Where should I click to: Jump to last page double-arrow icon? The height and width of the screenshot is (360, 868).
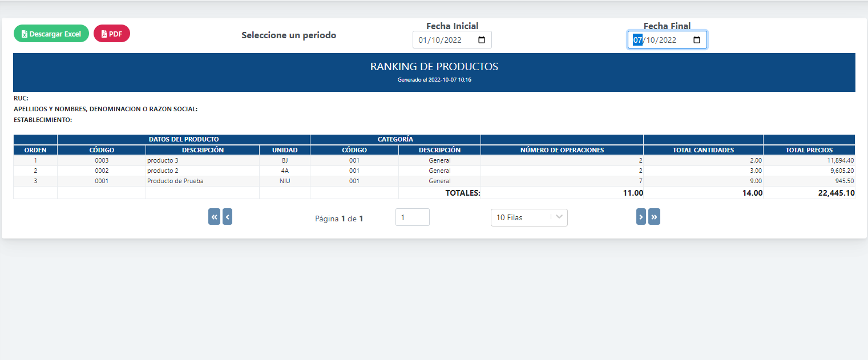point(654,217)
